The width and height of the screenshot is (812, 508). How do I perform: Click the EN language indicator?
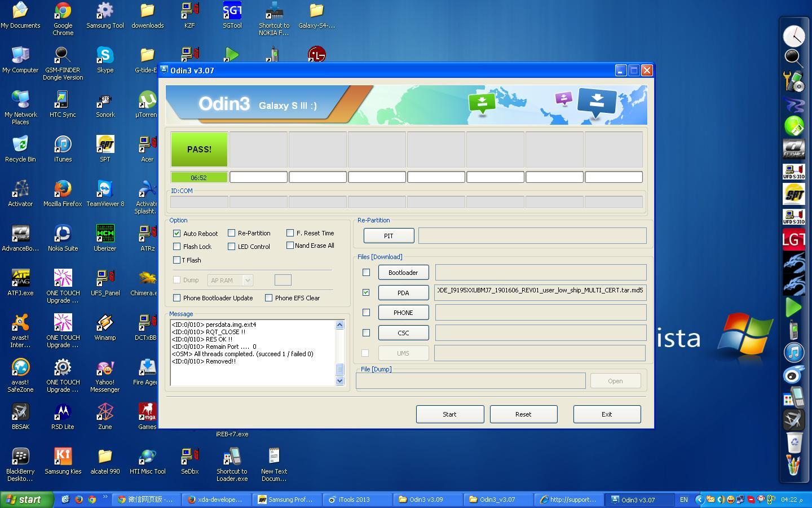point(683,500)
